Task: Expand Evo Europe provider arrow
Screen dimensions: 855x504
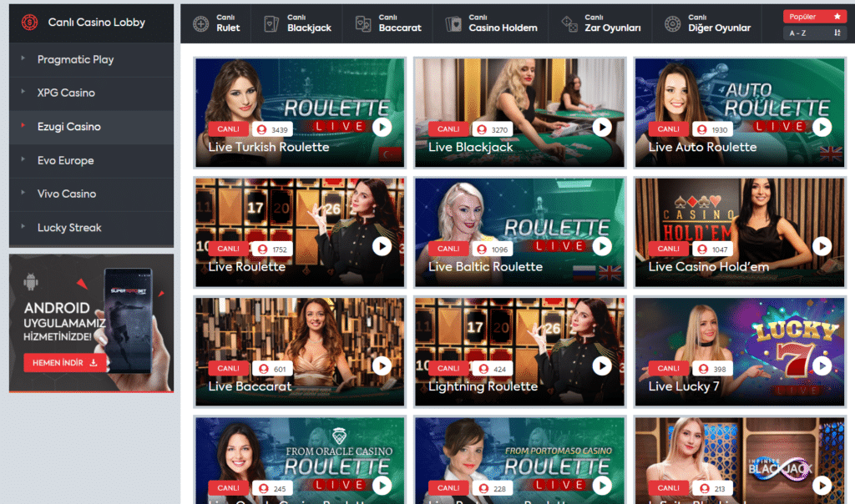Action: click(23, 159)
